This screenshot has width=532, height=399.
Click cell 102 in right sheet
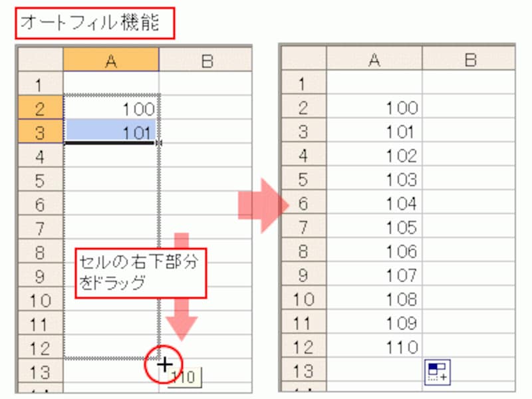(x=374, y=154)
